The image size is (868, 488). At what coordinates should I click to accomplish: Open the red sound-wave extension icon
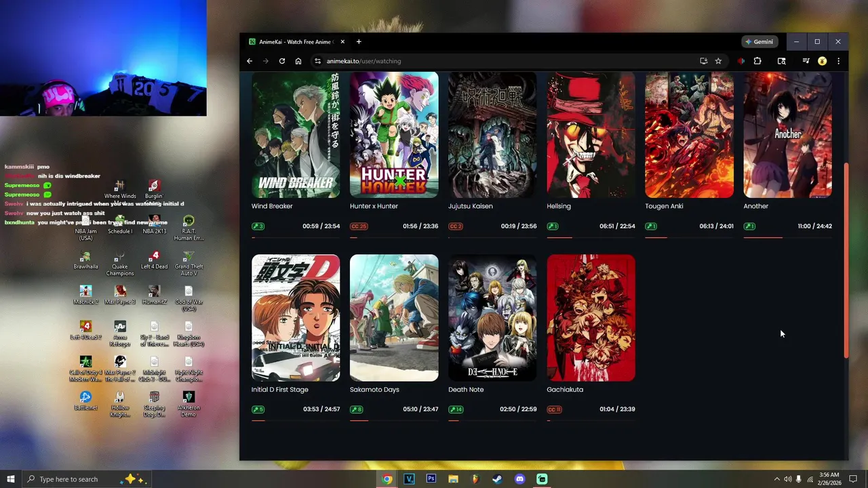[741, 61]
